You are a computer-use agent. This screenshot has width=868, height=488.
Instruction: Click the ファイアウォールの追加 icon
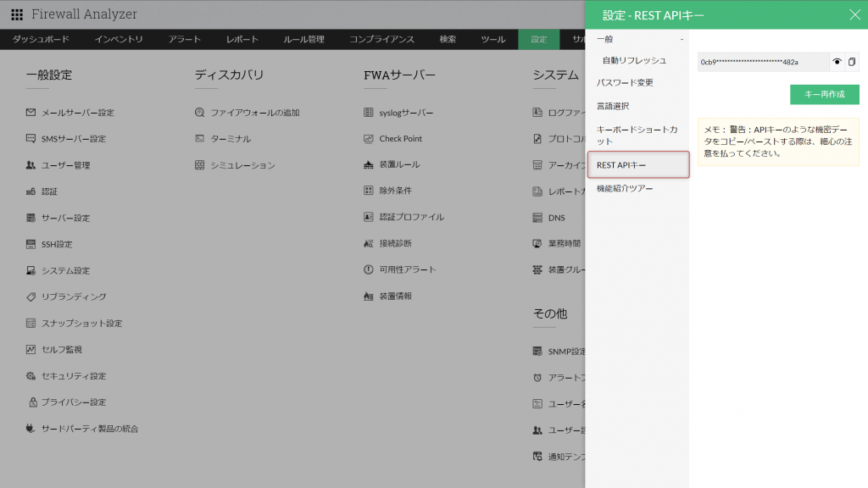point(200,113)
